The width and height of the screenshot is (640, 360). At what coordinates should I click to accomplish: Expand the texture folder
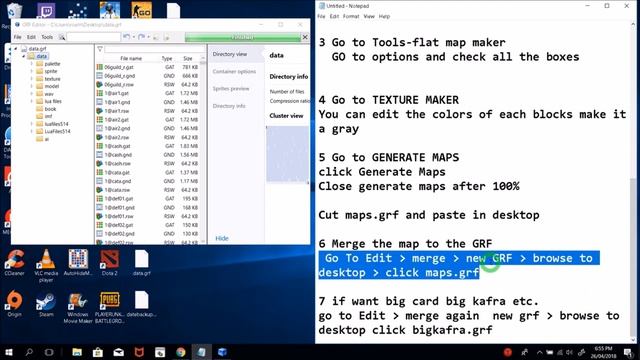tap(31, 79)
